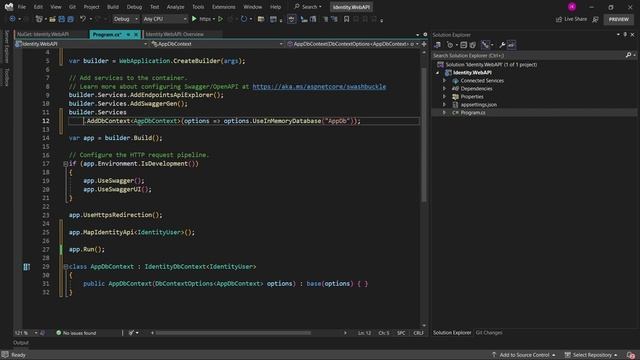This screenshot has height=360, width=640.
Task: Open the aka.ms/aspnetcore/swashbuckle link
Action: point(319,87)
